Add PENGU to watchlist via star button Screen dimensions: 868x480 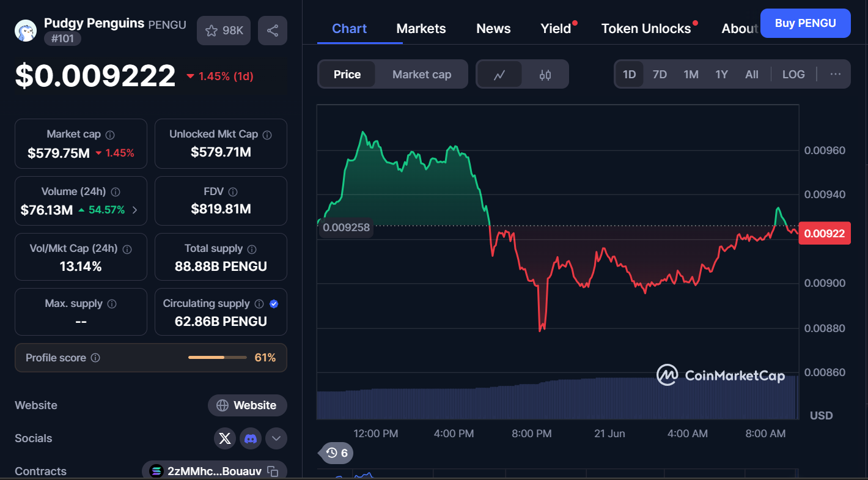[x=224, y=31]
